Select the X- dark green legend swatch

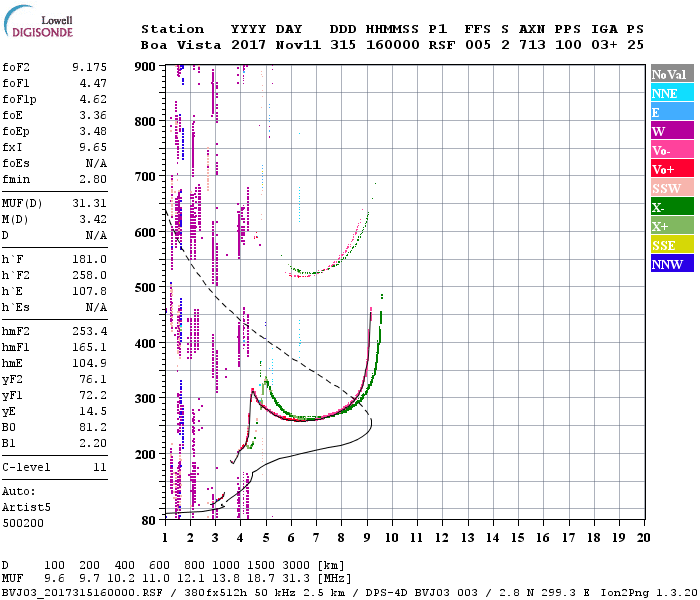[x=670, y=207]
